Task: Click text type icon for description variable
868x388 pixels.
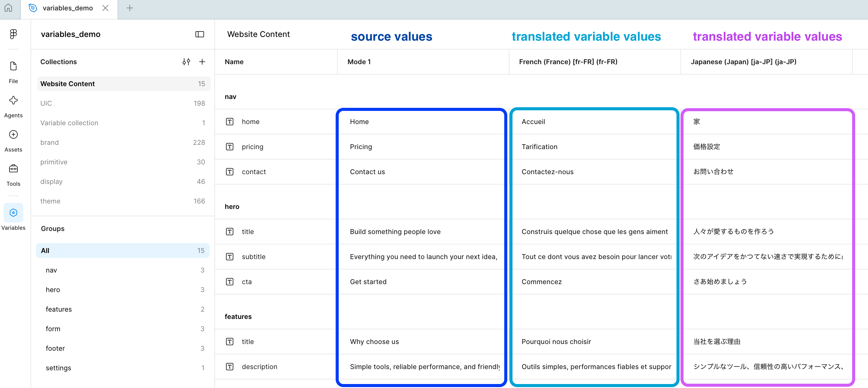Action: (x=230, y=366)
